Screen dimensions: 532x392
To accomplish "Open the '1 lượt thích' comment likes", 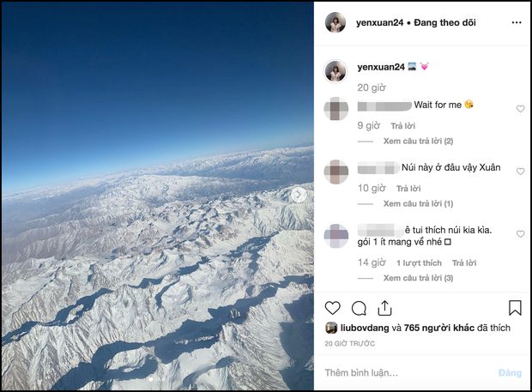I will click(x=419, y=262).
